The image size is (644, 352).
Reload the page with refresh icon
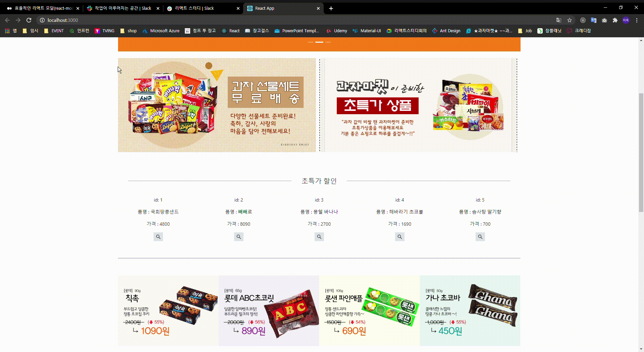tap(29, 20)
